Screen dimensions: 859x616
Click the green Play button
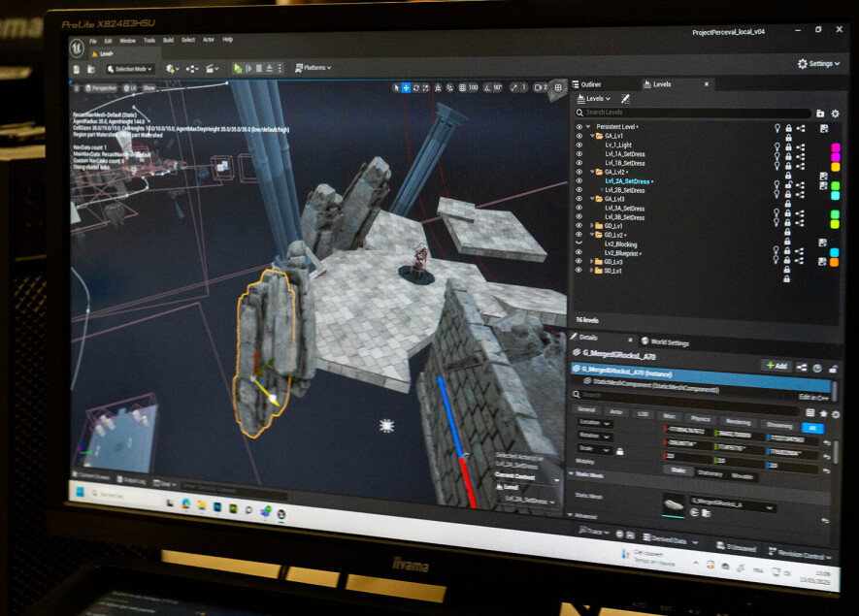point(237,68)
